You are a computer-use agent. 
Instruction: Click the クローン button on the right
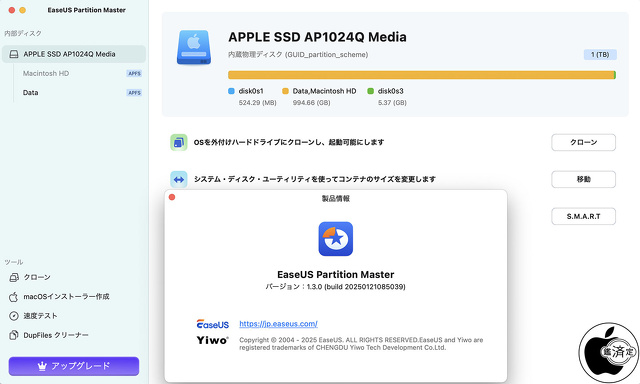pos(584,142)
